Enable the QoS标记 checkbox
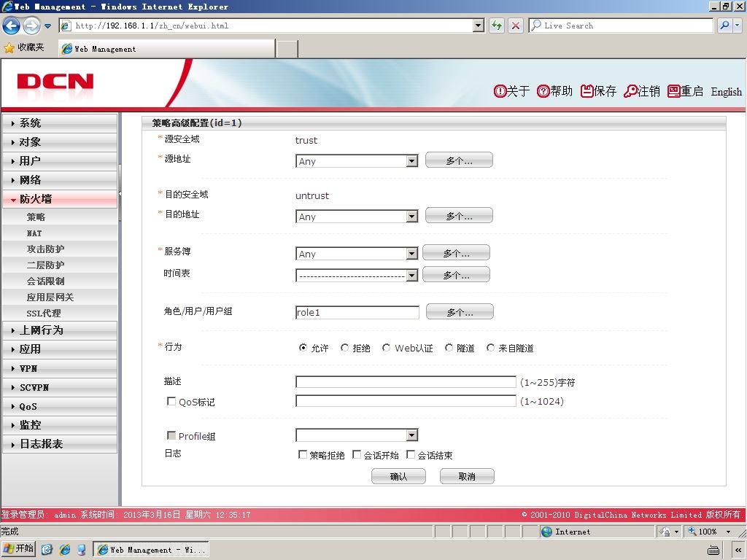 coord(171,402)
